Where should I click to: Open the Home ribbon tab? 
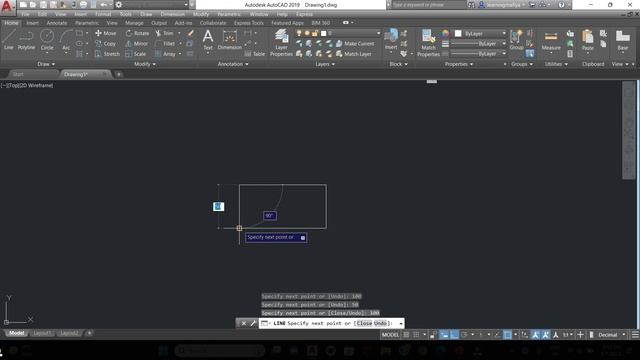pos(11,23)
